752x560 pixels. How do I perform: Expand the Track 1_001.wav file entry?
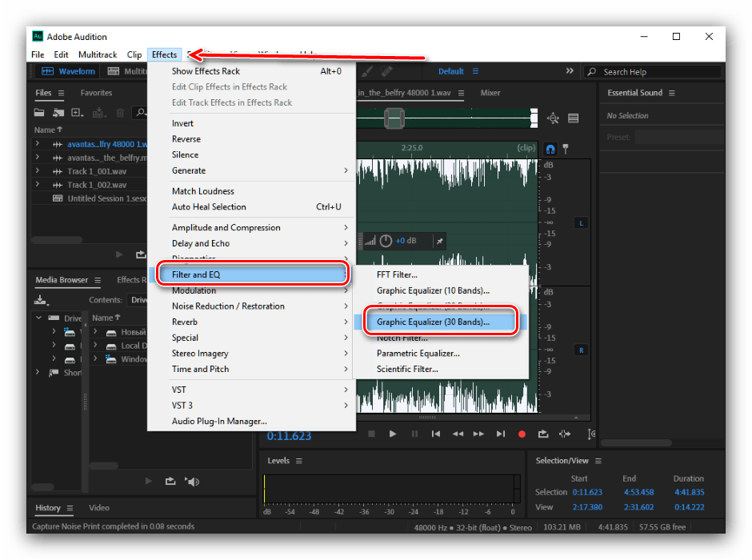(x=37, y=171)
